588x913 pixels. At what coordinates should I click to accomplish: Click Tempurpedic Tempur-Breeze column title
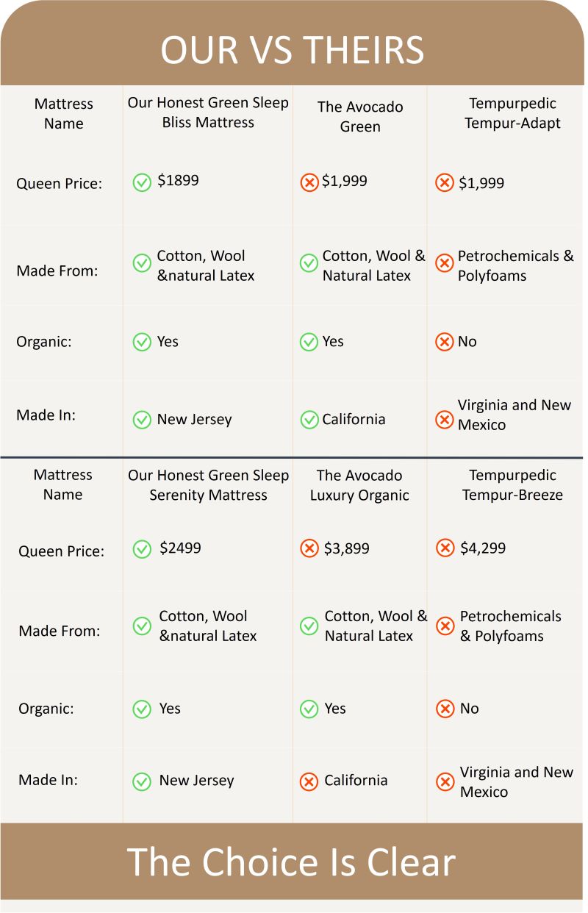tap(512, 485)
